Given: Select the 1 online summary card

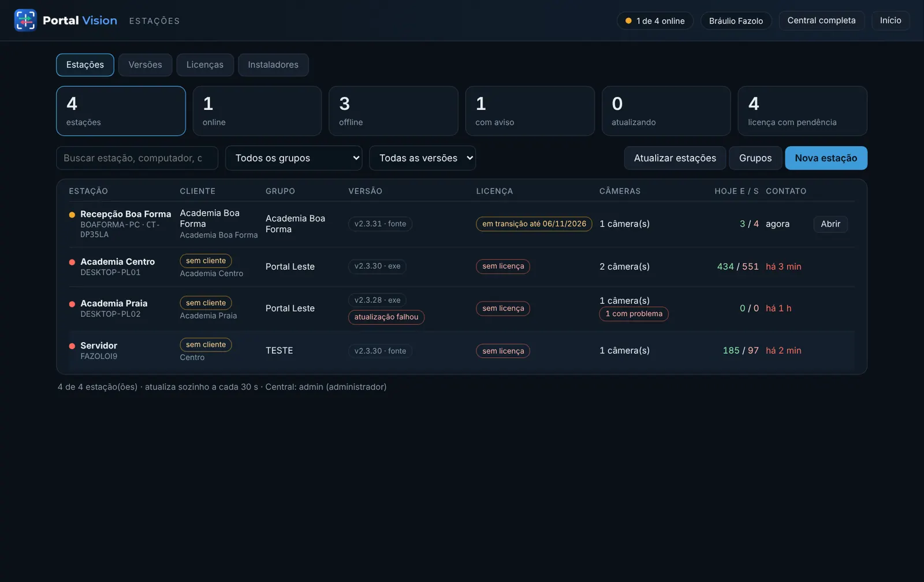Looking at the screenshot, I should point(257,111).
